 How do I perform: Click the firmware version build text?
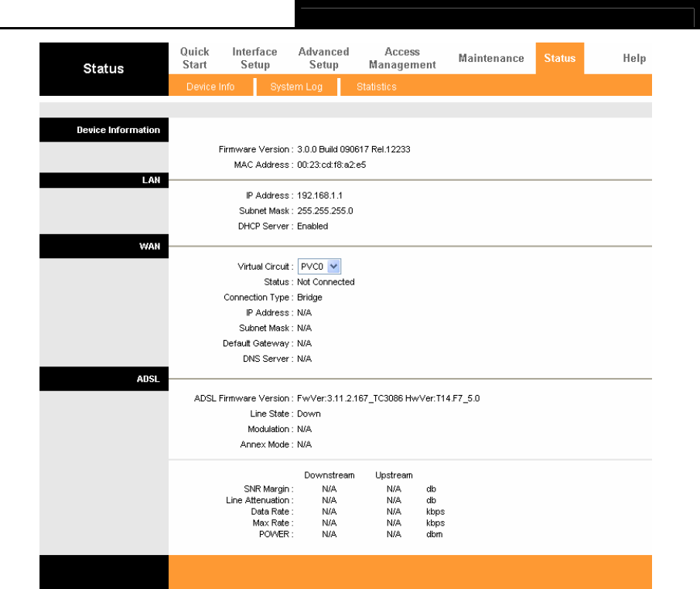tap(353, 148)
